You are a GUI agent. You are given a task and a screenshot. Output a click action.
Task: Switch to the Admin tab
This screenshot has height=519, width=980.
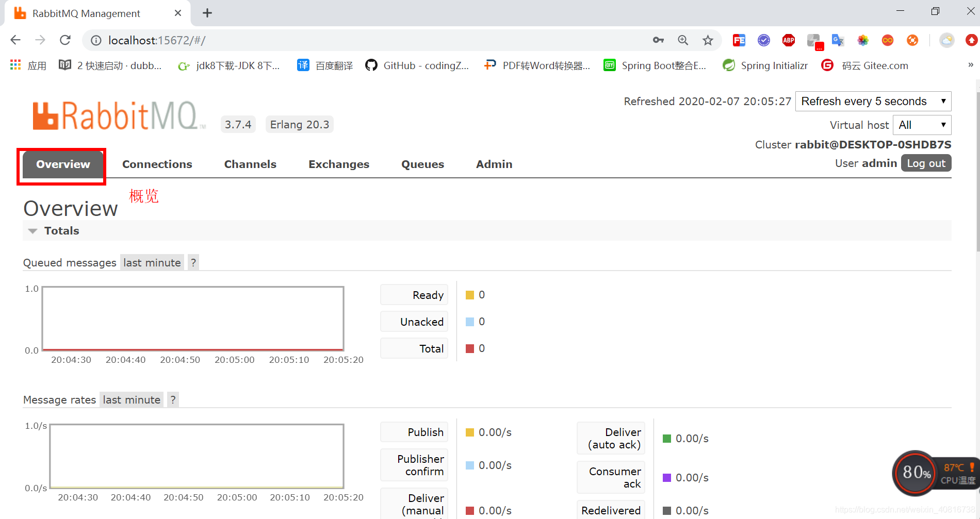pos(494,164)
